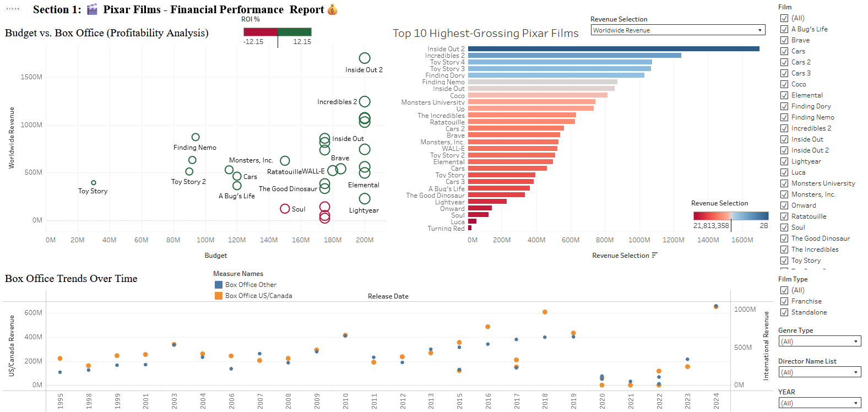Click the 21,813,358 minimum legend value
This screenshot has width=868, height=412.
(x=711, y=226)
